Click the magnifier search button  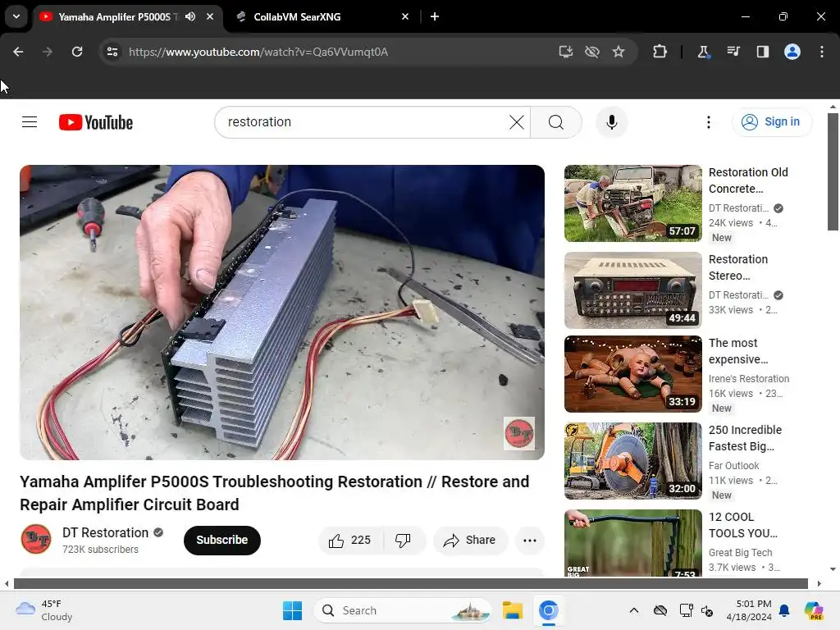tap(556, 122)
